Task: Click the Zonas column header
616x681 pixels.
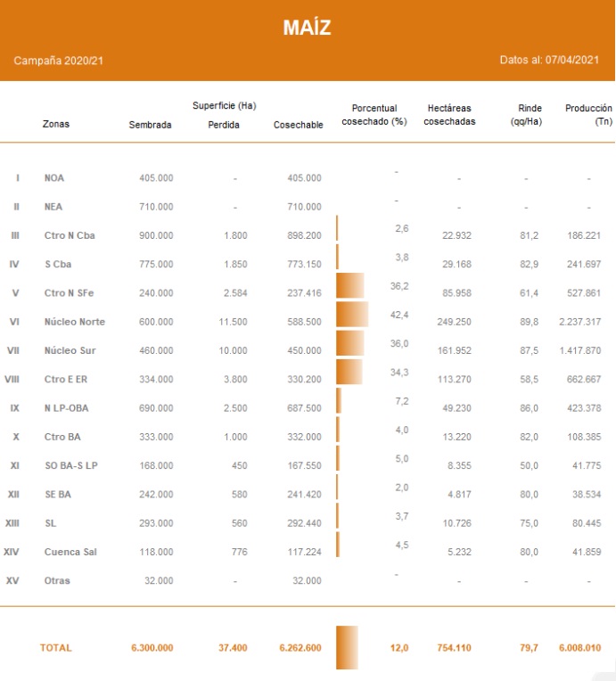Action: click(x=56, y=125)
